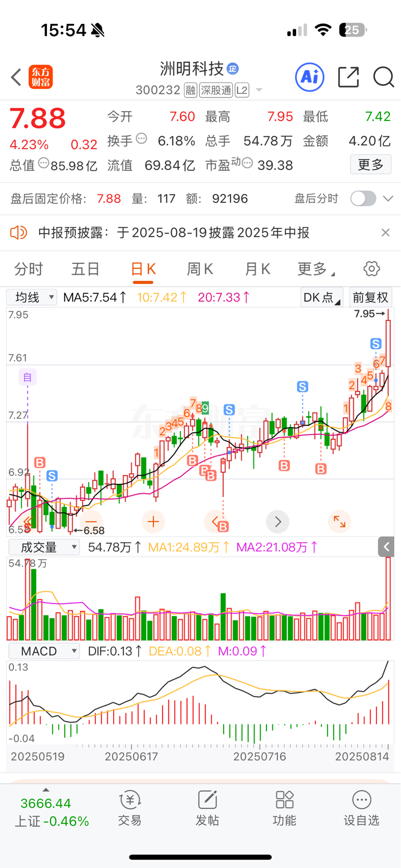The width and height of the screenshot is (401, 868).
Task: Zoom in chart with plus button
Action: click(x=153, y=522)
